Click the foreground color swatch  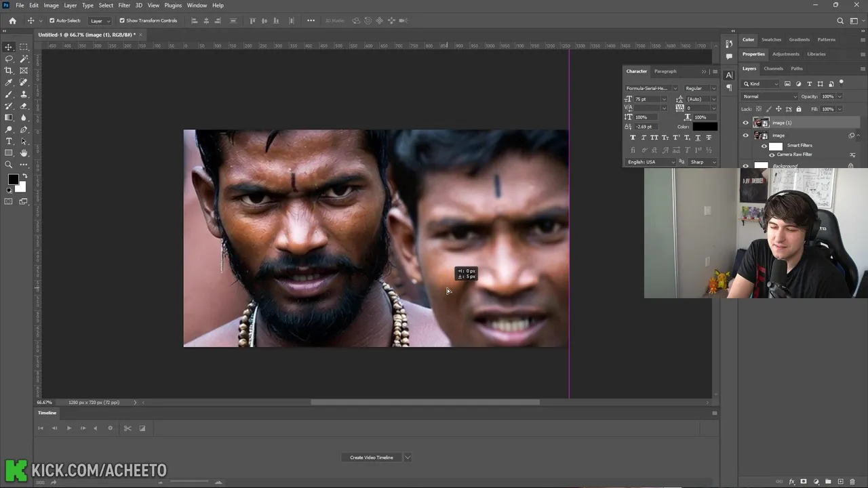13,180
